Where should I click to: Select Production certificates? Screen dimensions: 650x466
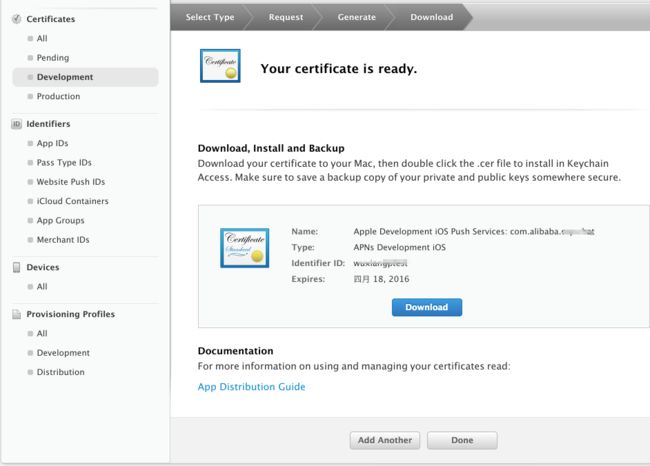pos(58,96)
